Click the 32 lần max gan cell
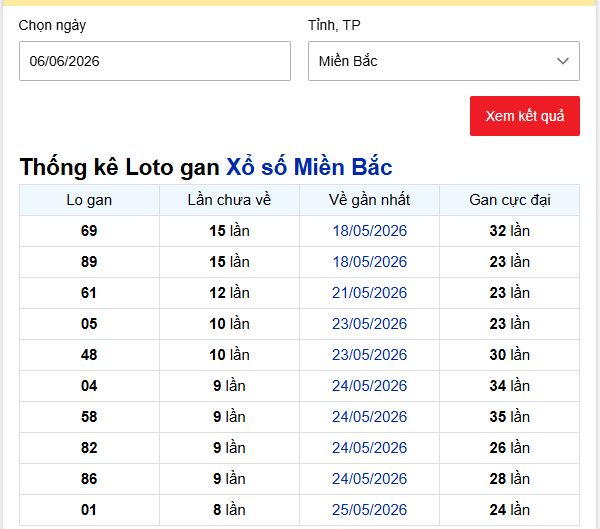 click(510, 231)
